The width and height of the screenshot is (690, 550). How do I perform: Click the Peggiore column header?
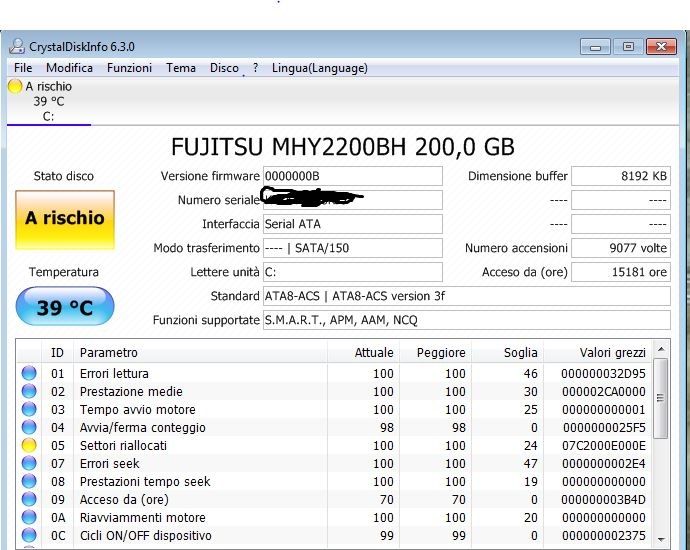pos(436,352)
